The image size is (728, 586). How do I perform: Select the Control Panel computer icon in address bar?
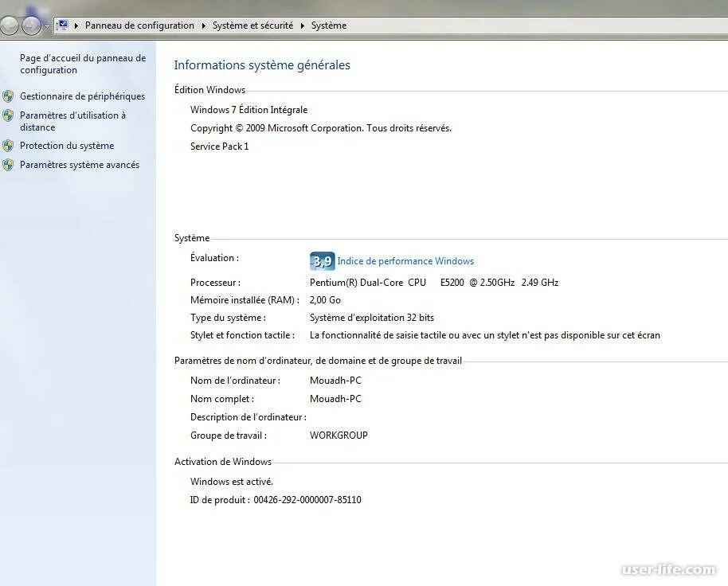coord(63,25)
